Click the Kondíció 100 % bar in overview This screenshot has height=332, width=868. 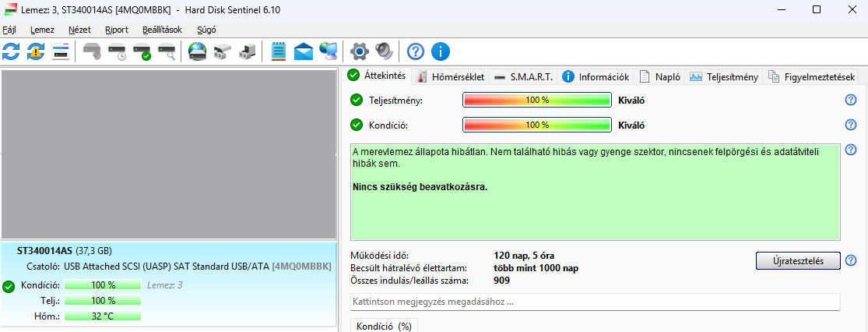pos(536,125)
